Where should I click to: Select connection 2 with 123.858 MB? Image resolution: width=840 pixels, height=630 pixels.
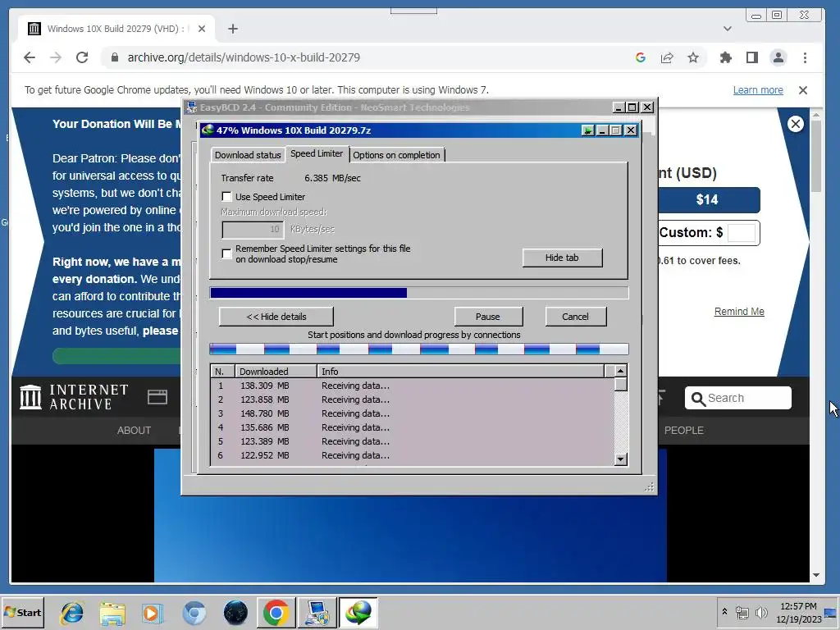[x=413, y=399]
